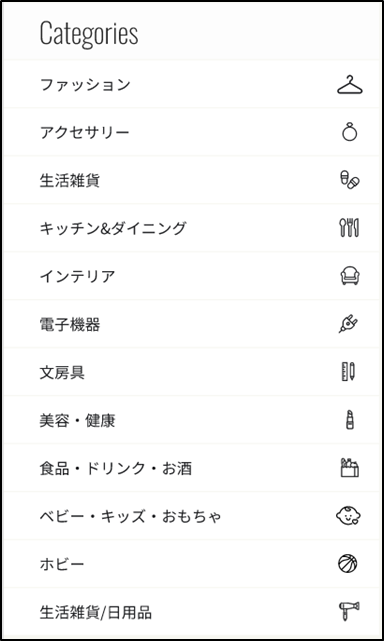
Task: Click the slippers icon for 生活雑貨
Action: click(350, 180)
